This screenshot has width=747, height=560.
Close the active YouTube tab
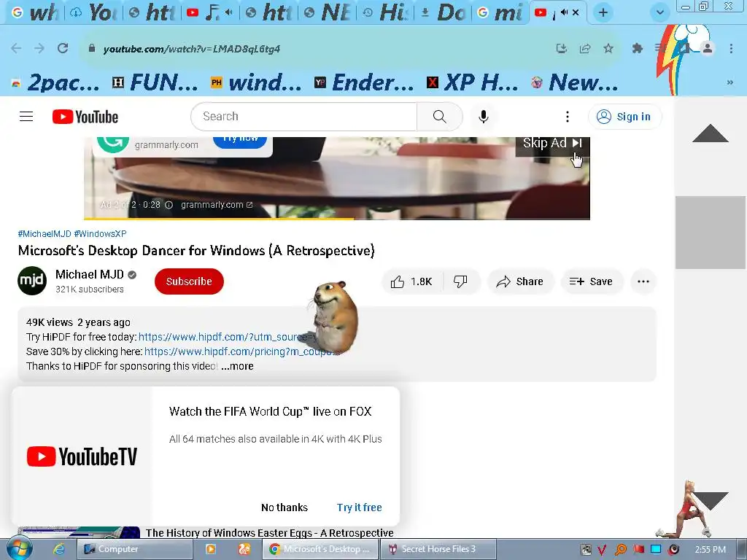pos(576,13)
